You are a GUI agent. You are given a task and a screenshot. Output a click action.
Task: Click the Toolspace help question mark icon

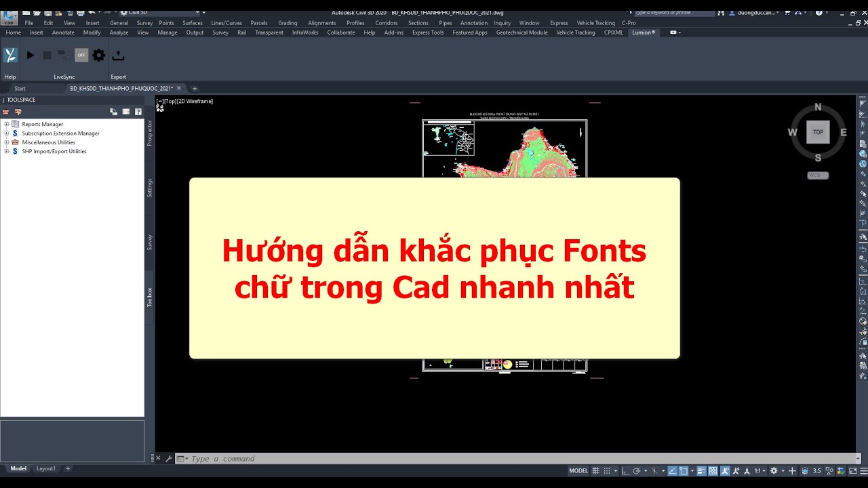[138, 112]
